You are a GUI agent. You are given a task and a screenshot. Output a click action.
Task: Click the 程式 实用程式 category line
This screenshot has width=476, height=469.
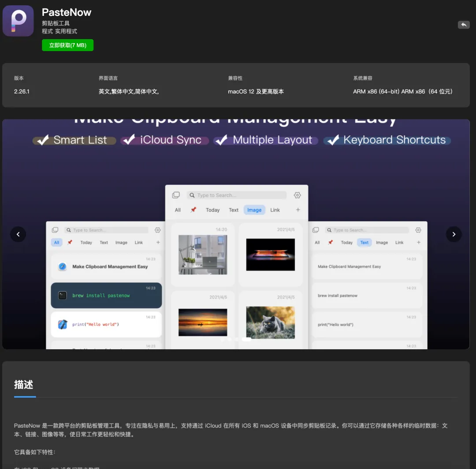(x=59, y=31)
